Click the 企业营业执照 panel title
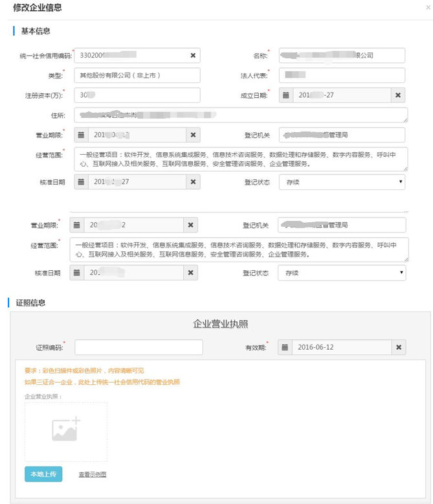 pos(220,324)
